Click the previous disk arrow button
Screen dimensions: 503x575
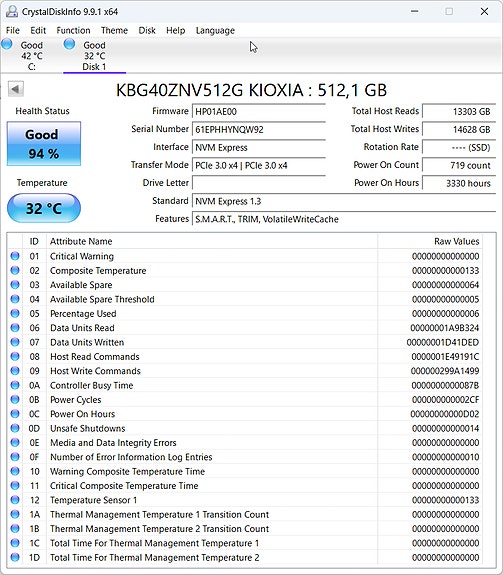(x=16, y=89)
